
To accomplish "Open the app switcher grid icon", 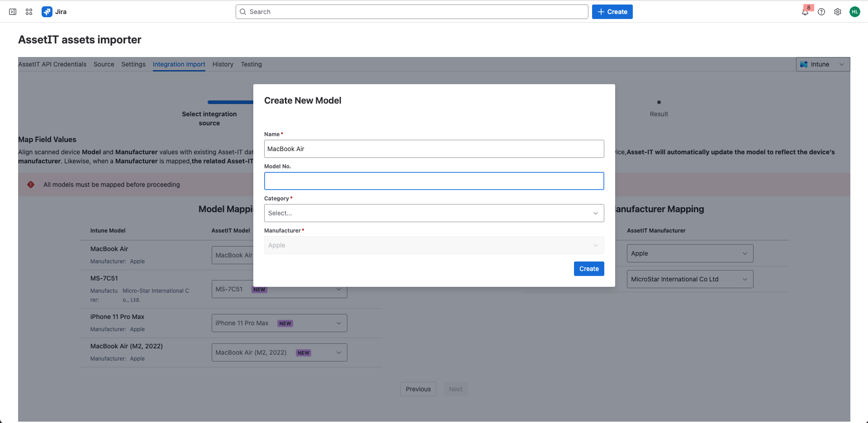I will (29, 12).
